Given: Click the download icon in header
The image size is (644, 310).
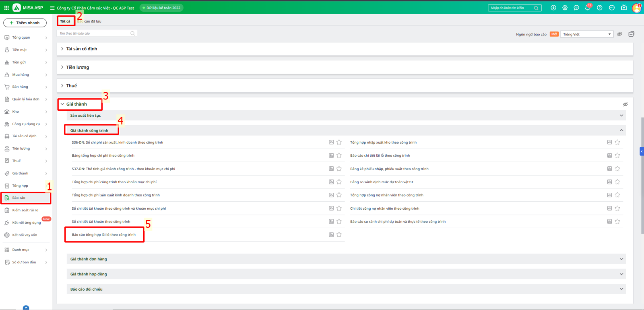Looking at the screenshot, I should [553, 8].
